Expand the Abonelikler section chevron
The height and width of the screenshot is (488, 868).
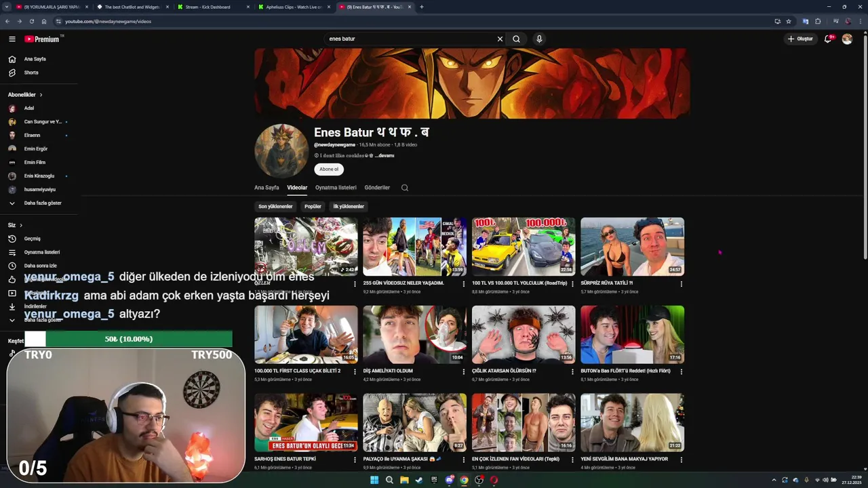(41, 95)
